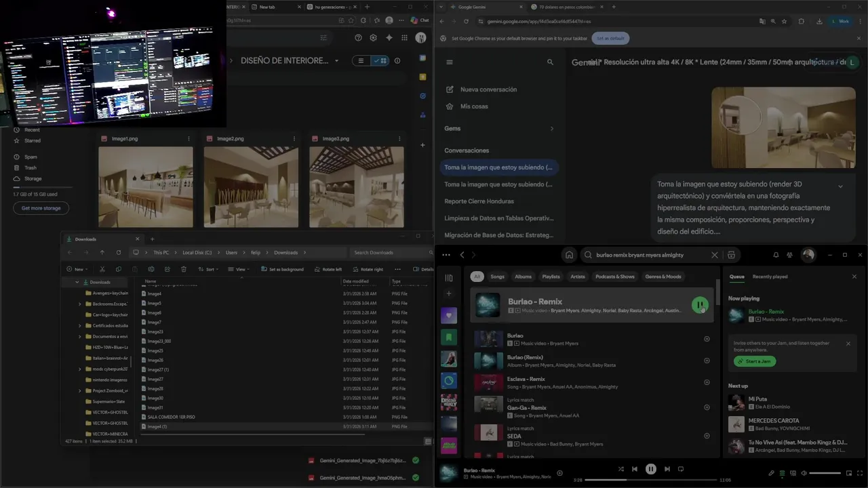Mute Spotify volume speaker icon

click(804, 473)
